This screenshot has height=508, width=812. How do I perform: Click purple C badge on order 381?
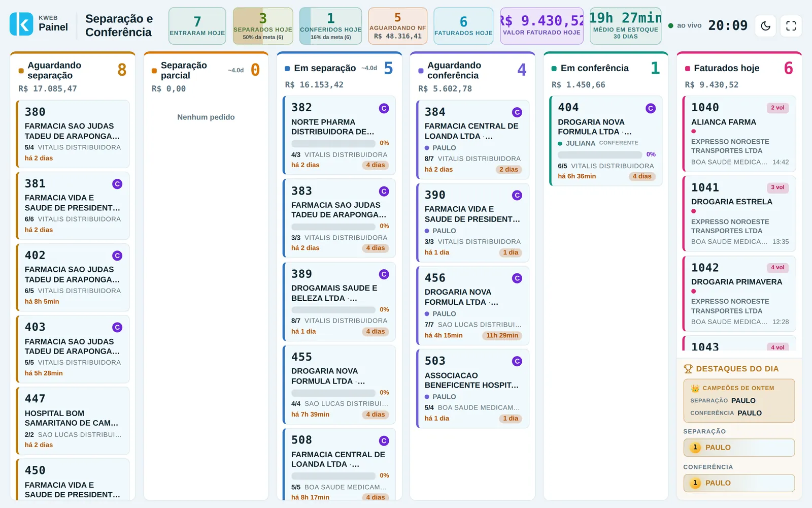coord(117,184)
